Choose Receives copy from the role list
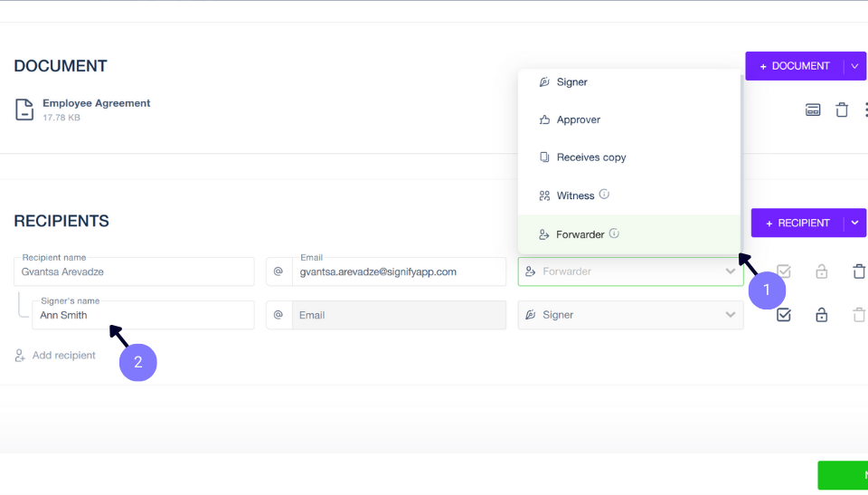 (629, 157)
